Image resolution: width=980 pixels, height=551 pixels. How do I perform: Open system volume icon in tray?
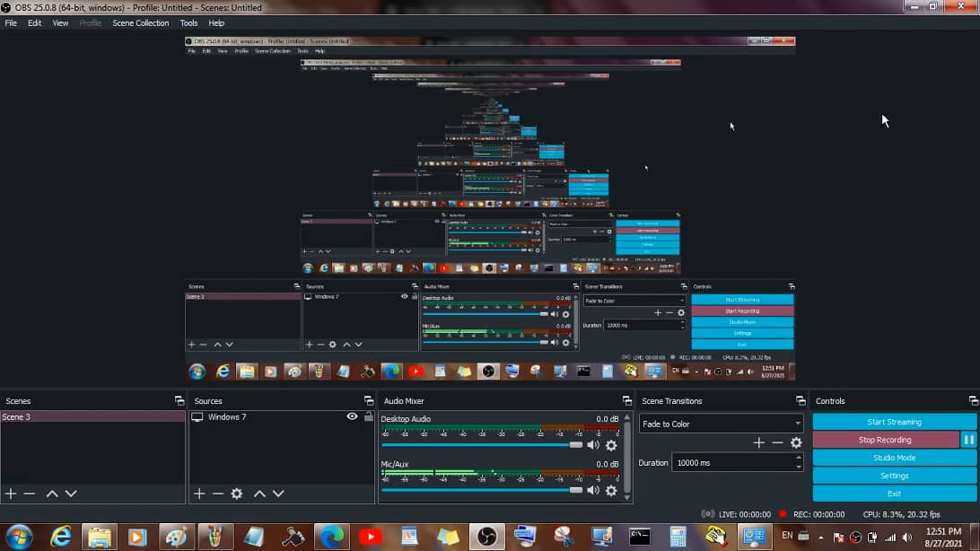pyautogui.click(x=907, y=538)
